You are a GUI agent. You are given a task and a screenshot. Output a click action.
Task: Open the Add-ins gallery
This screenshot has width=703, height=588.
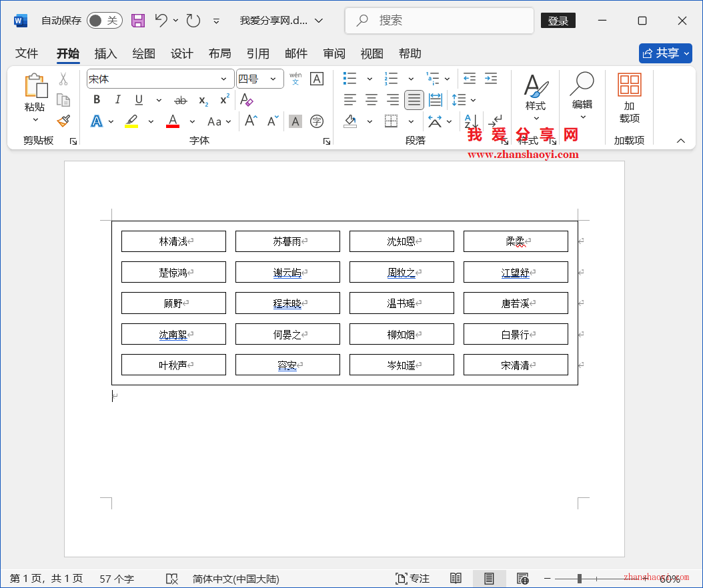(630, 98)
